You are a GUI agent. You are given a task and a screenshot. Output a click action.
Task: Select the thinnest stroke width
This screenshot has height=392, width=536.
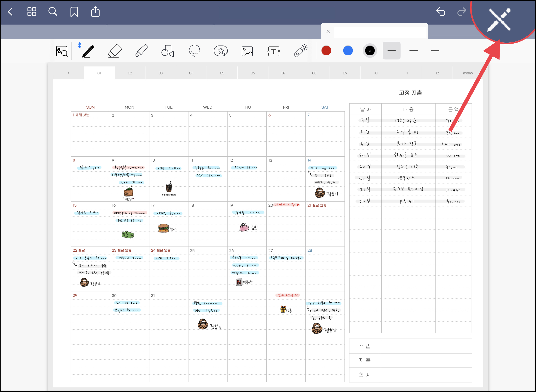pos(391,51)
